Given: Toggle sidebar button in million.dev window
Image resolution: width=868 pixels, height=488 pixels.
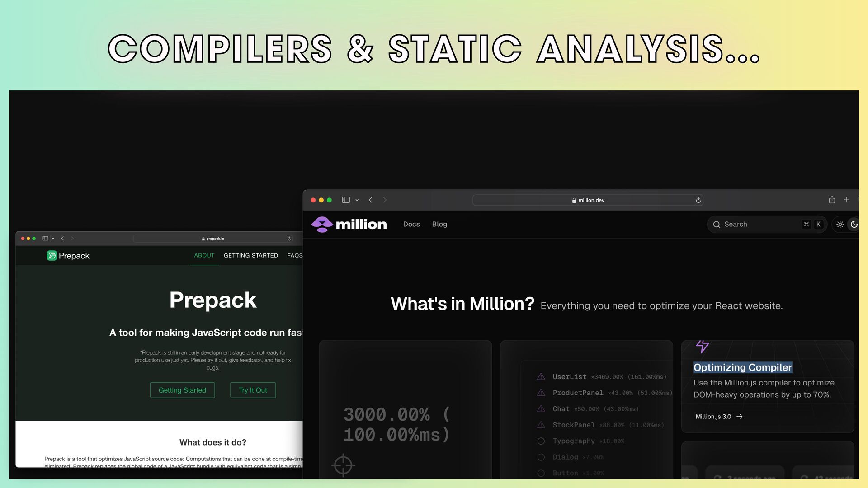Looking at the screenshot, I should 346,200.
